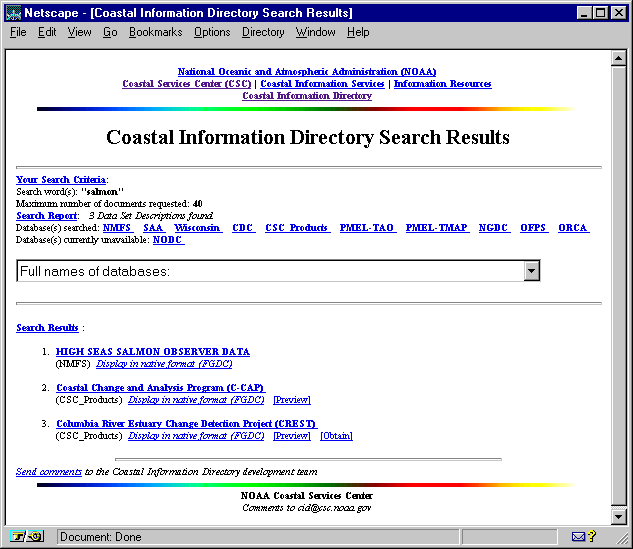
Task: Open the PMEL-TAO database link
Action: (367, 228)
